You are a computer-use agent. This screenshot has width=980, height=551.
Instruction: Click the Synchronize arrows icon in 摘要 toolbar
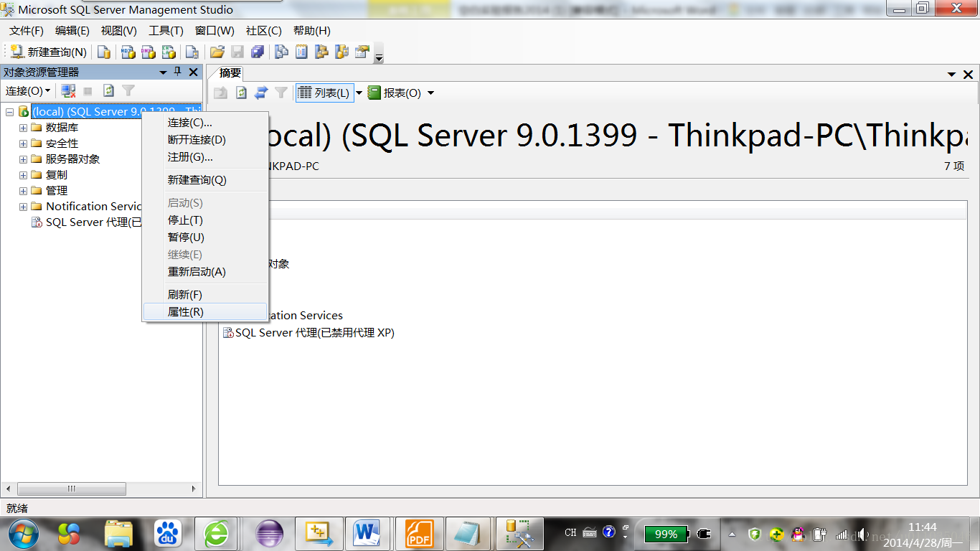pos(261,93)
